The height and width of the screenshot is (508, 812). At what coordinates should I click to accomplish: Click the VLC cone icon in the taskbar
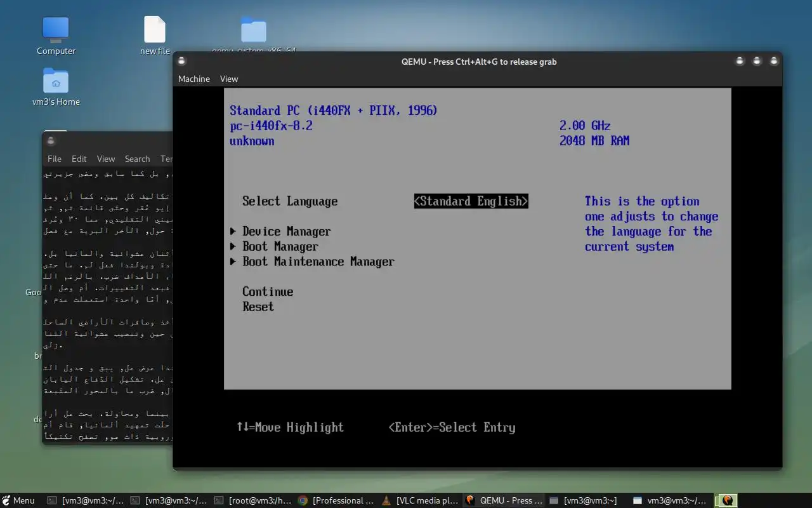pyautogui.click(x=386, y=500)
